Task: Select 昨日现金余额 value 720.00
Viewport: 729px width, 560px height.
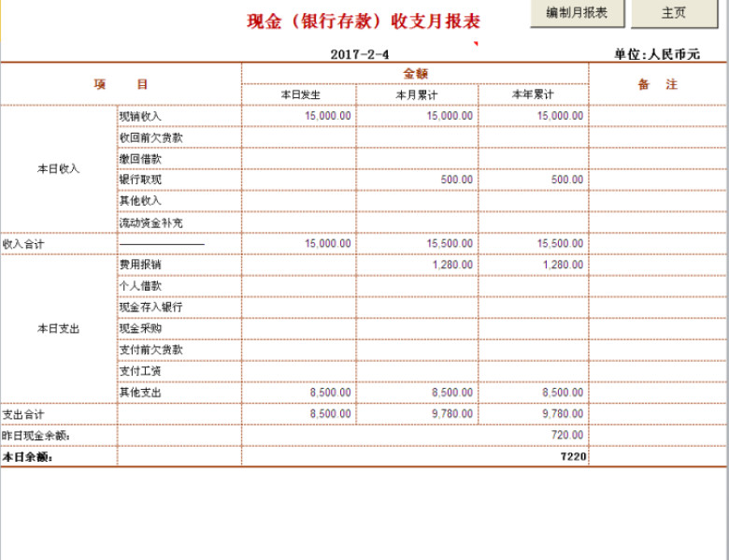Action: pos(567,435)
